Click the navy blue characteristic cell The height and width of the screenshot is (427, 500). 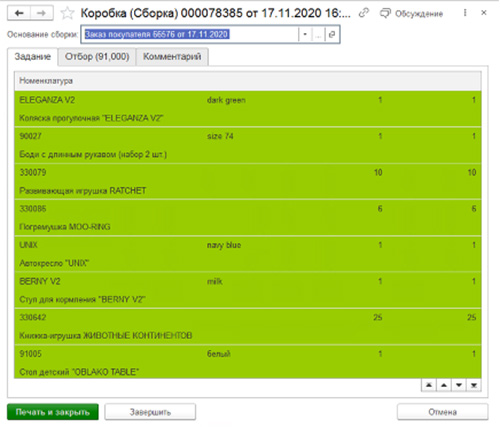pos(224,245)
